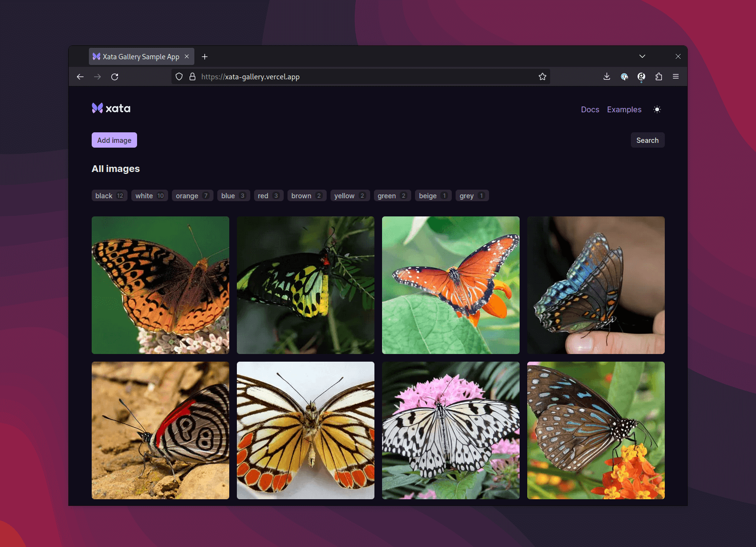Open the brown blue-spotted butterfly on orange flowers thumbnail
Image resolution: width=756 pixels, height=547 pixels.
pyautogui.click(x=596, y=430)
